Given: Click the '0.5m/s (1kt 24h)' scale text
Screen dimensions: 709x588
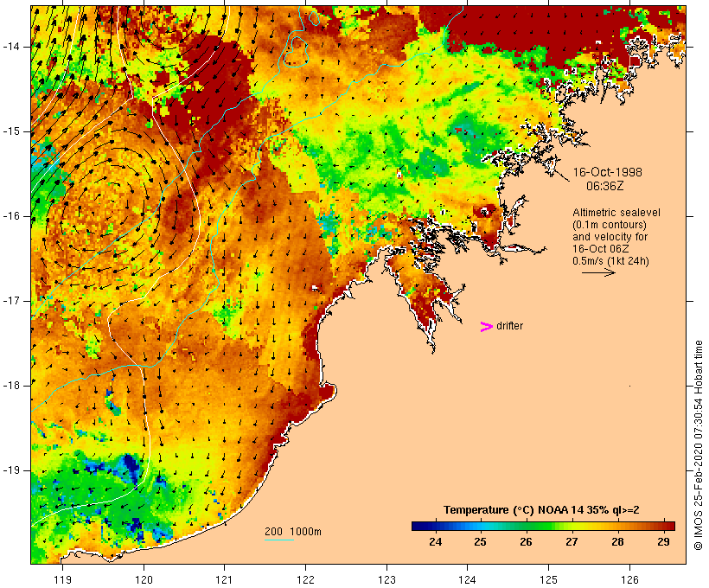Looking at the screenshot, I should 610,261.
